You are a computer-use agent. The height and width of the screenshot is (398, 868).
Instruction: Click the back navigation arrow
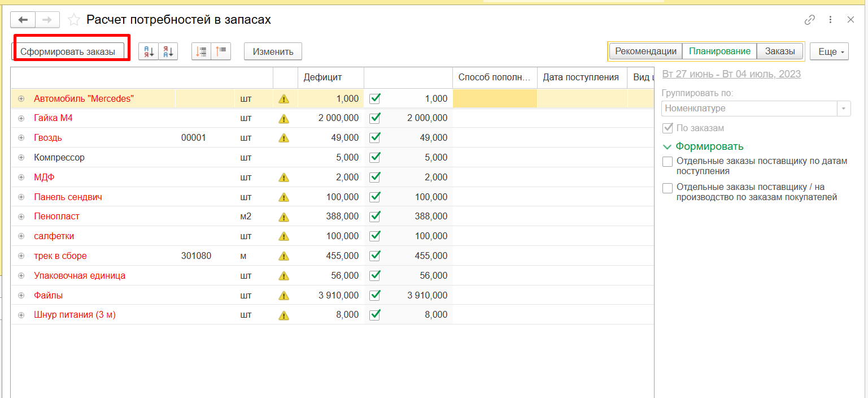coord(23,20)
